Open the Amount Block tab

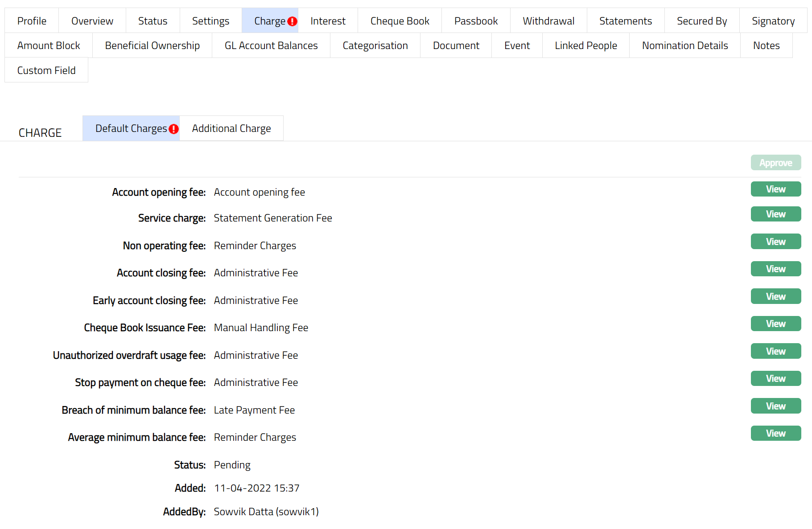(49, 45)
